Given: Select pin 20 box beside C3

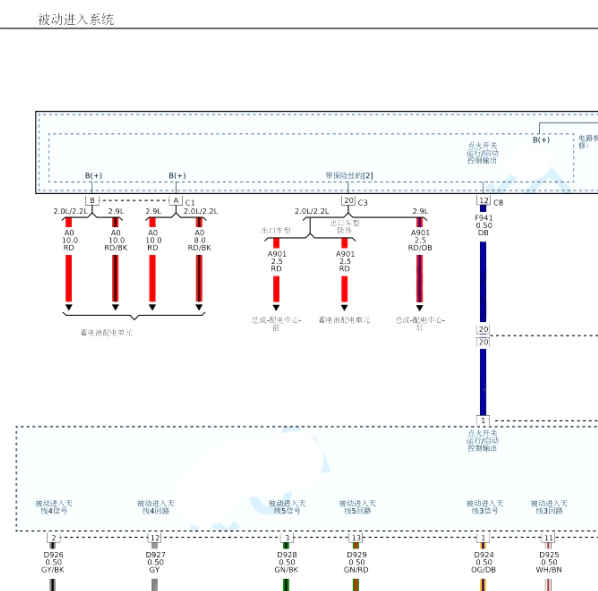Looking at the screenshot, I should [x=349, y=200].
